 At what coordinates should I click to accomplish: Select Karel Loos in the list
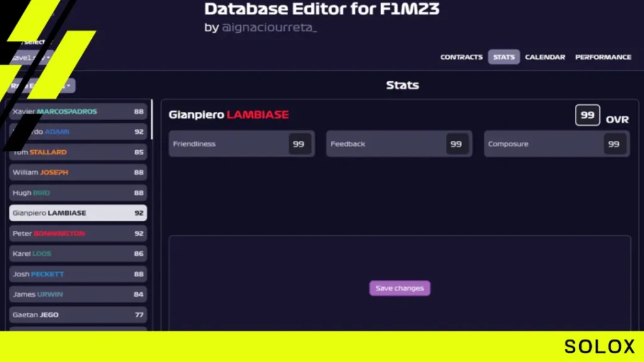click(78, 254)
